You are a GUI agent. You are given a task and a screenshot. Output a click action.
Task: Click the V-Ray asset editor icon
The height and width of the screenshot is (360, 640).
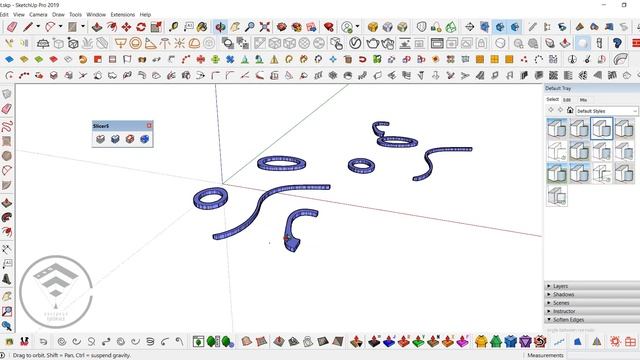point(356,43)
